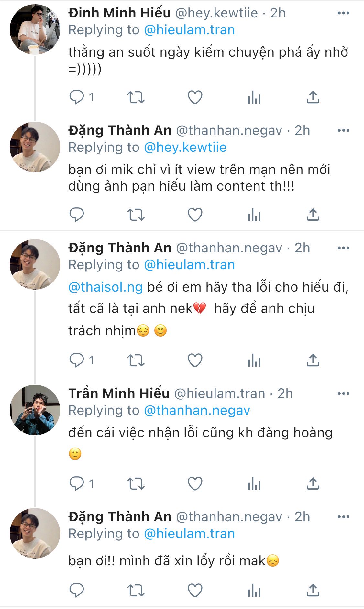View analytics for 'ít view trên mạn' tweet

coord(254,215)
